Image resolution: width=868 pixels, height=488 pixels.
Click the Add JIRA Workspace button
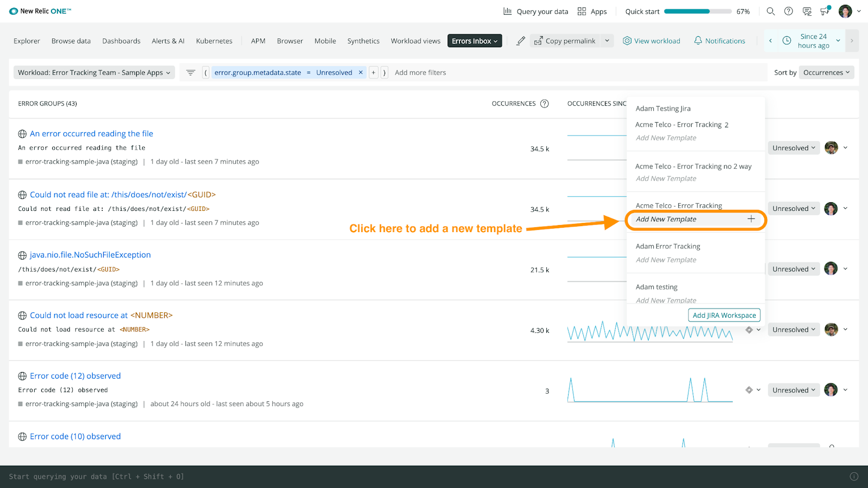click(724, 314)
